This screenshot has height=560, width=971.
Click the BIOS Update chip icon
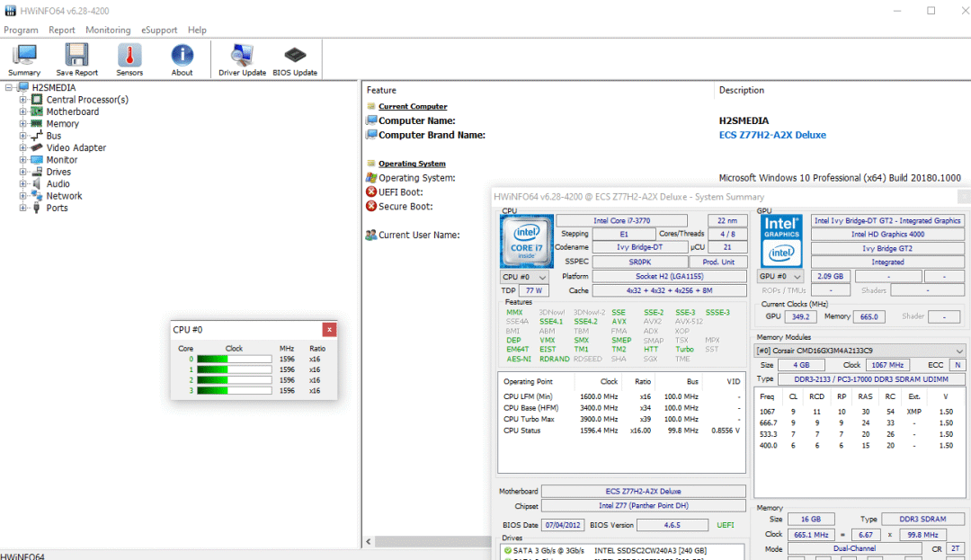pyautogui.click(x=295, y=59)
